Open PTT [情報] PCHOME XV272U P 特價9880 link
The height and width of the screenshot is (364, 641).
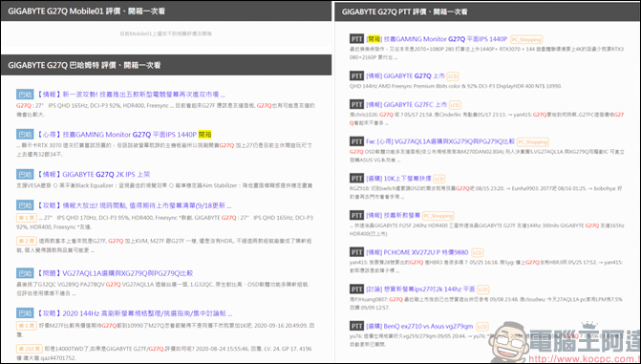tap(417, 252)
